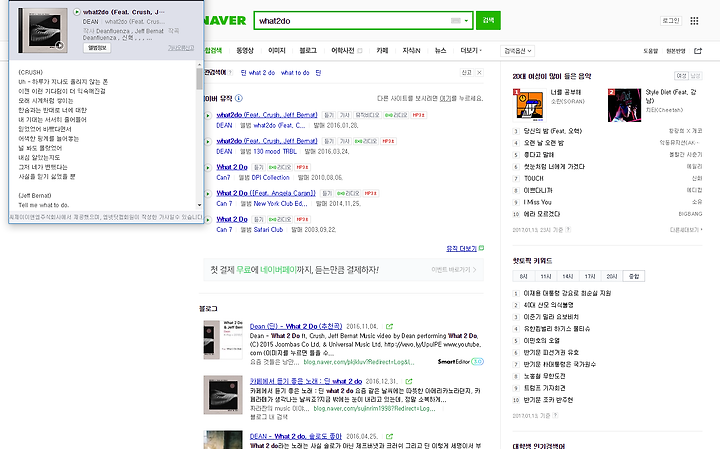The image size is (720, 449).
Task: Select the 8시 hot topic time tab
Action: [523, 276]
